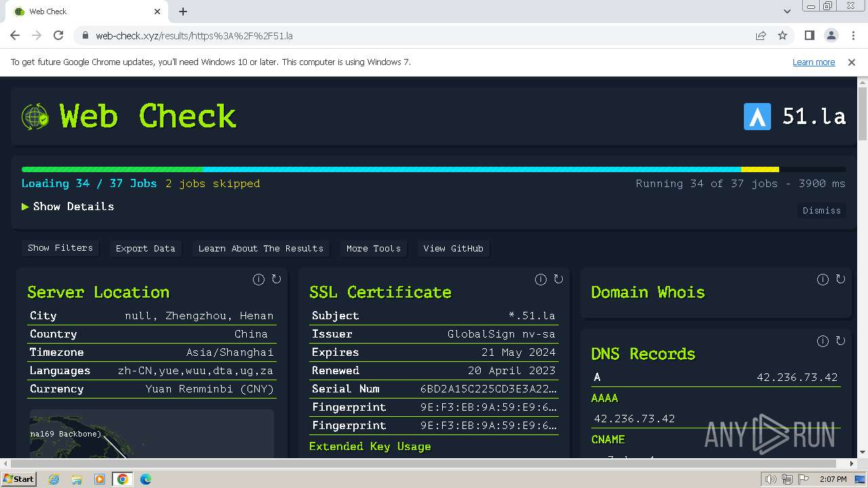Image resolution: width=868 pixels, height=488 pixels.
Task: Dismiss the Chrome update notification bar
Action: coord(852,62)
